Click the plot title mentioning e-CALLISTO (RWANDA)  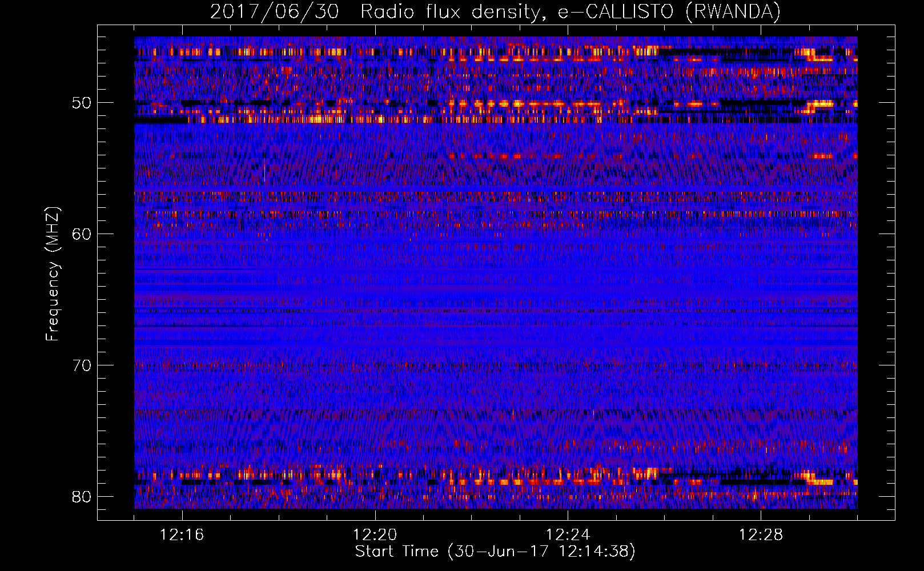pyautogui.click(x=495, y=11)
